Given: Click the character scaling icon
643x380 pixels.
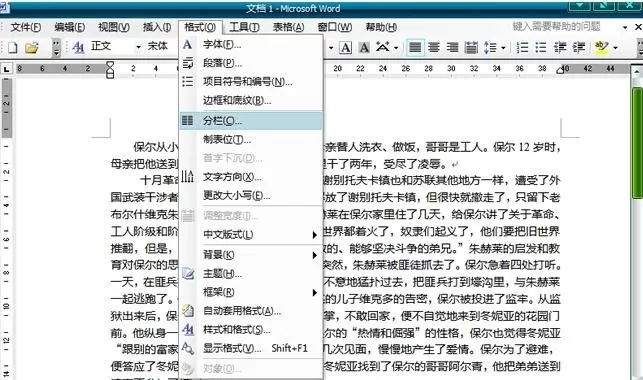Looking at the screenshot, I should (x=383, y=47).
